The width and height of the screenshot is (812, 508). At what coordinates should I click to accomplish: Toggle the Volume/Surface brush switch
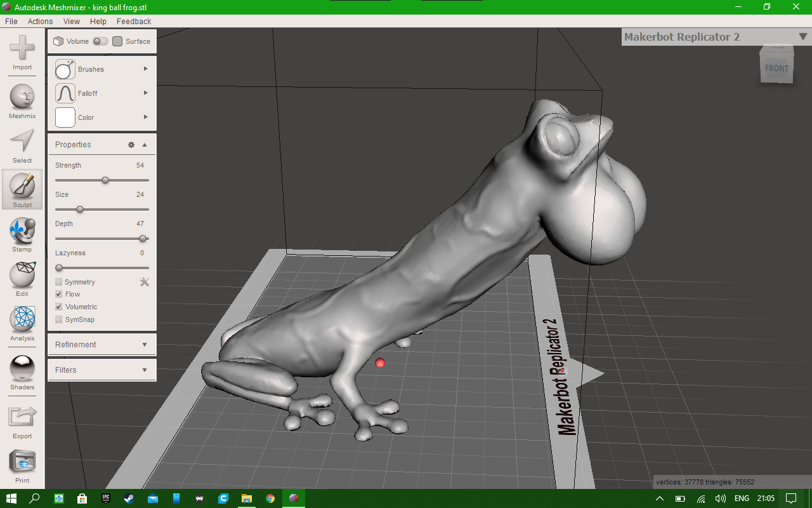pos(100,41)
